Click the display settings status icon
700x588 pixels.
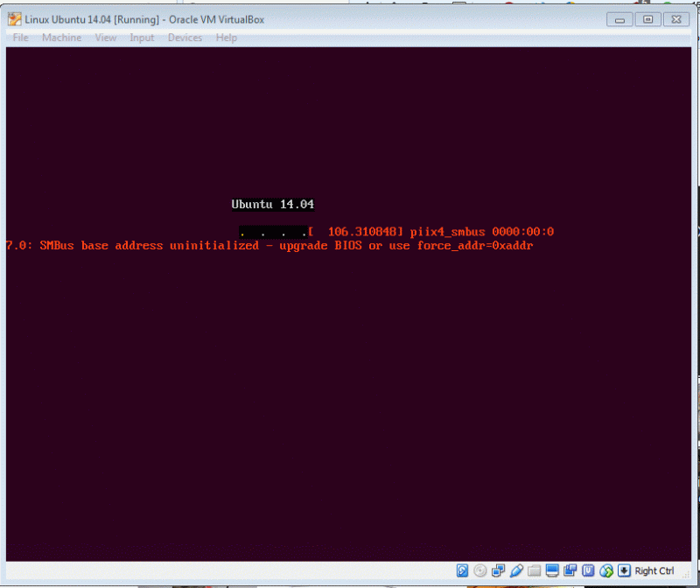(553, 570)
